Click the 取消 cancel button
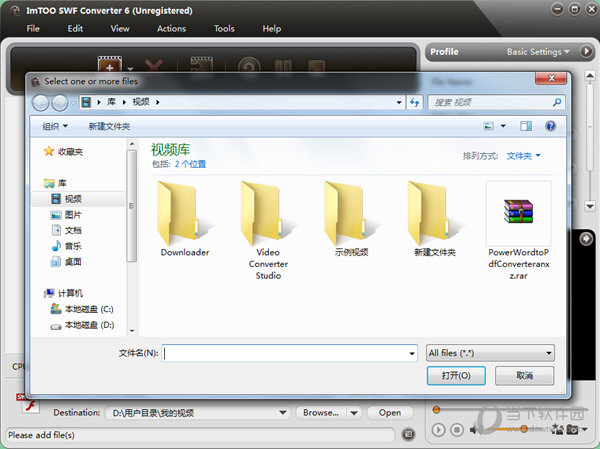600x449 pixels. 524,376
